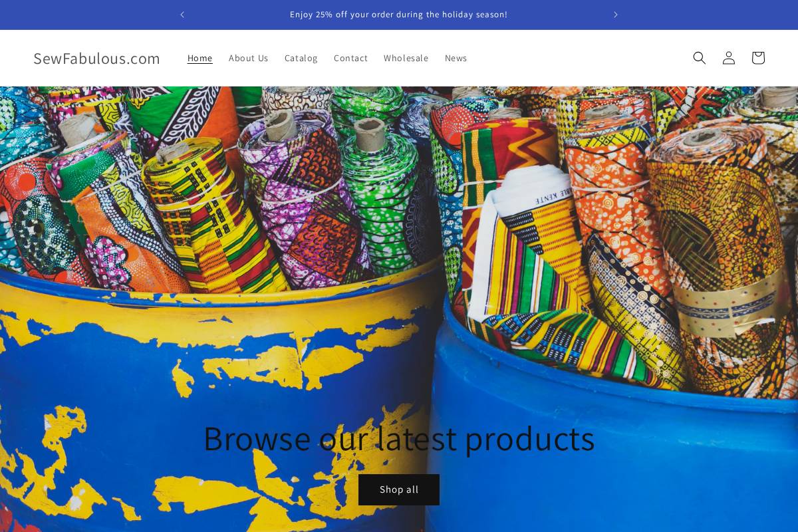The image size is (798, 532).
Task: Click the SewFabulous.com store logo
Action: point(96,58)
